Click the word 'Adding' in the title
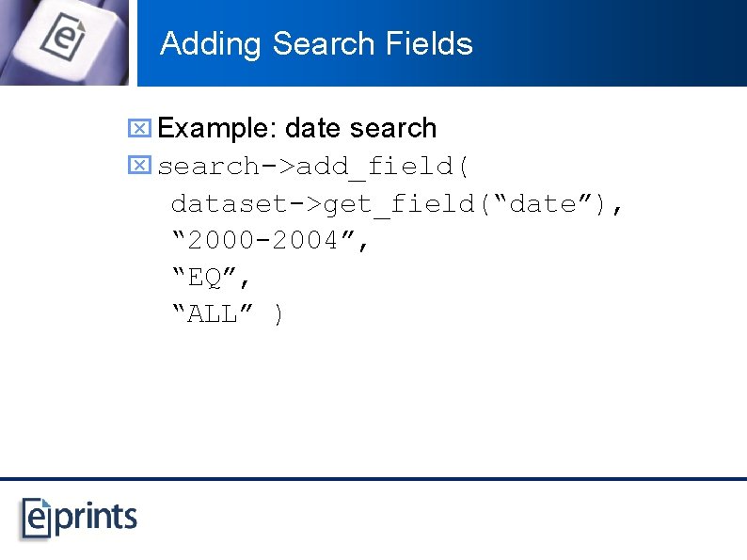 click(211, 44)
